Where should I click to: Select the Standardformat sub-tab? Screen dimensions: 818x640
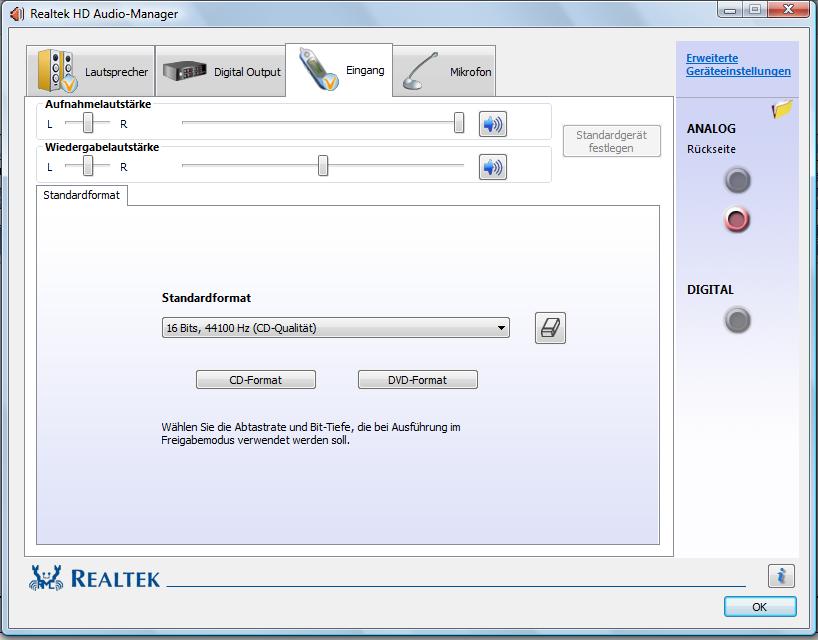(81, 195)
